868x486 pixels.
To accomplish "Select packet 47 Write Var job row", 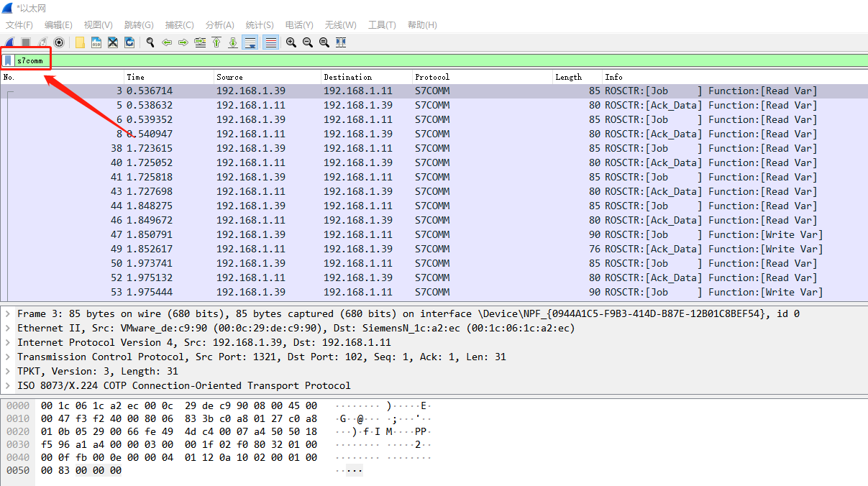I will 431,234.
